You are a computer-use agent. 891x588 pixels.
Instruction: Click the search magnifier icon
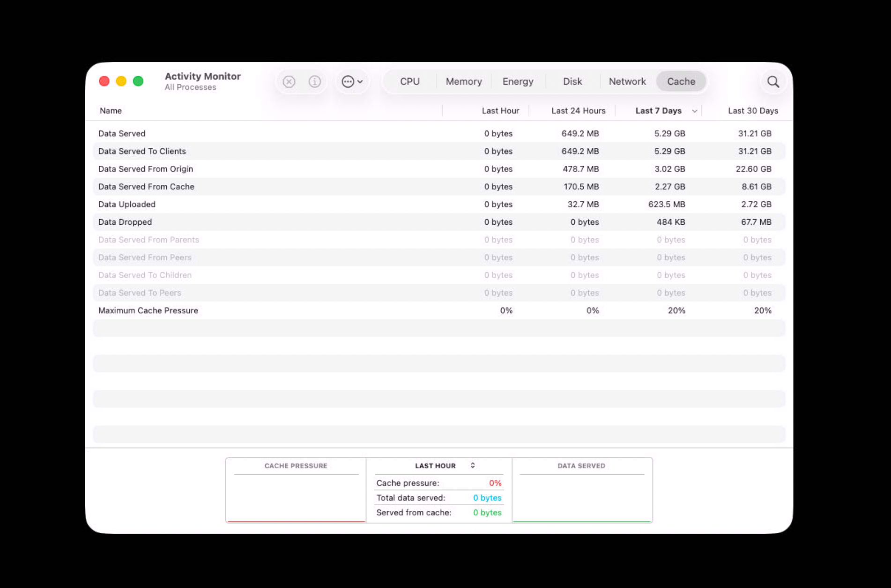coord(773,82)
